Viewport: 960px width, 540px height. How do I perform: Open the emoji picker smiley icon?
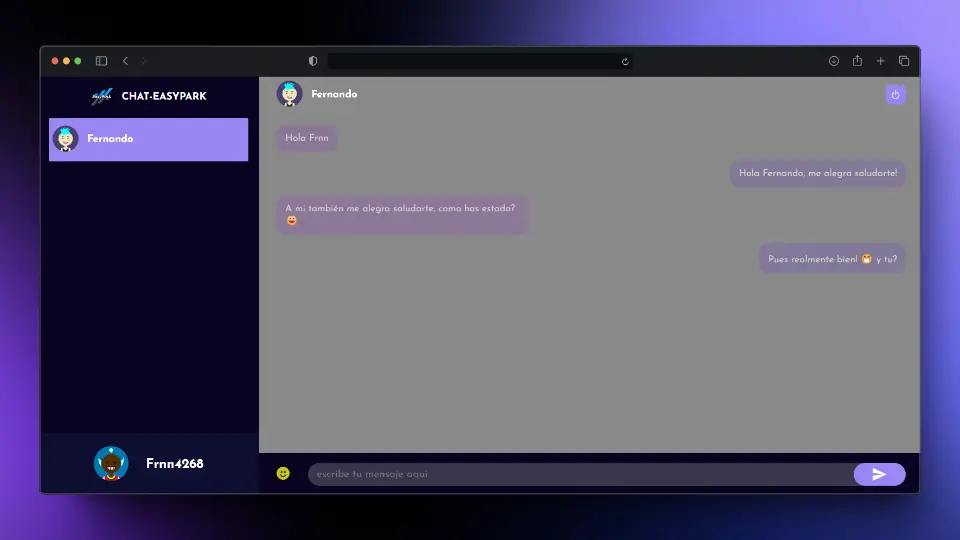[x=283, y=473]
